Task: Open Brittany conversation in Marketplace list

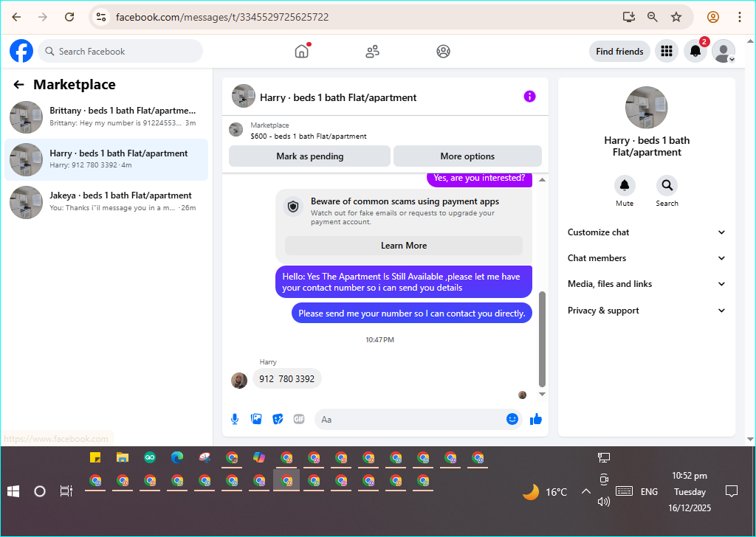Action: [106, 117]
